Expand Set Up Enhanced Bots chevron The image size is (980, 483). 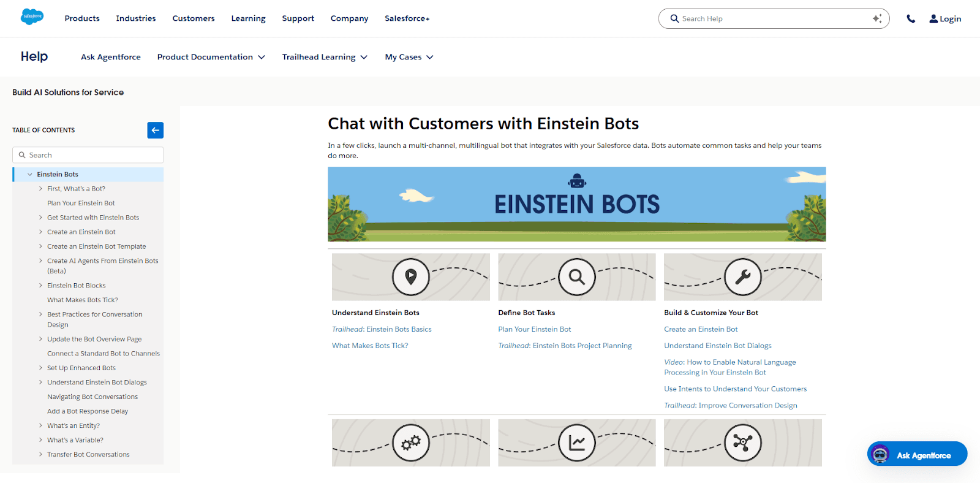[40, 368]
